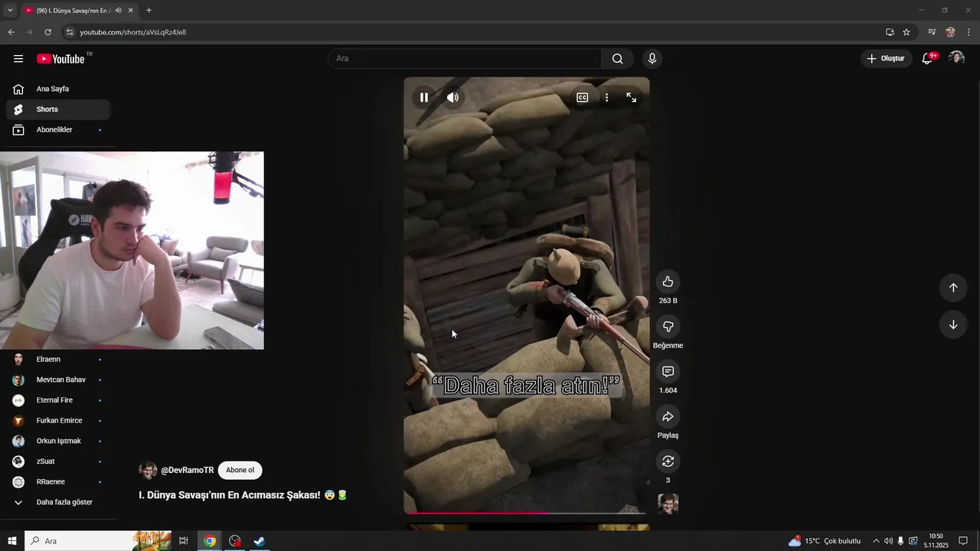Screen dimensions: 980x551
Task: Share the Short via Paylaş
Action: (x=668, y=416)
